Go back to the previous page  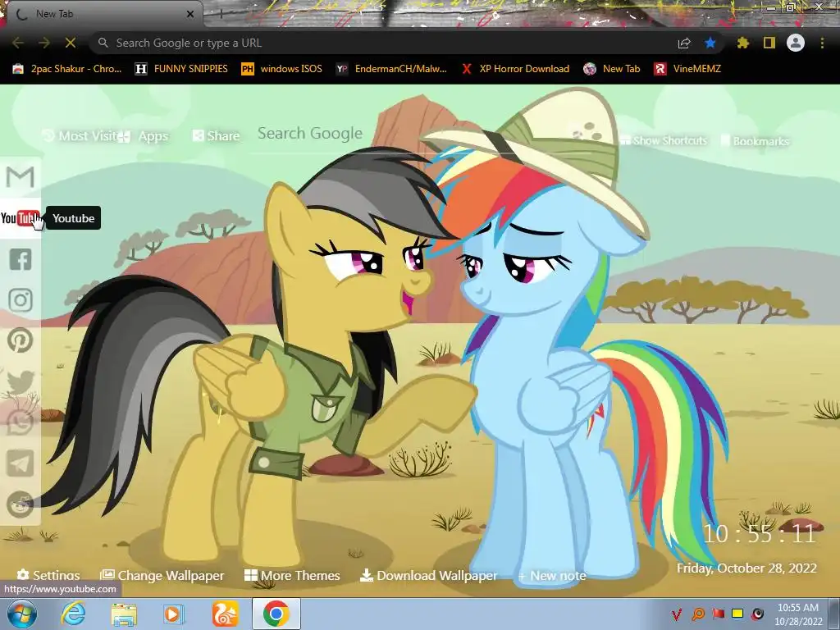(x=18, y=43)
